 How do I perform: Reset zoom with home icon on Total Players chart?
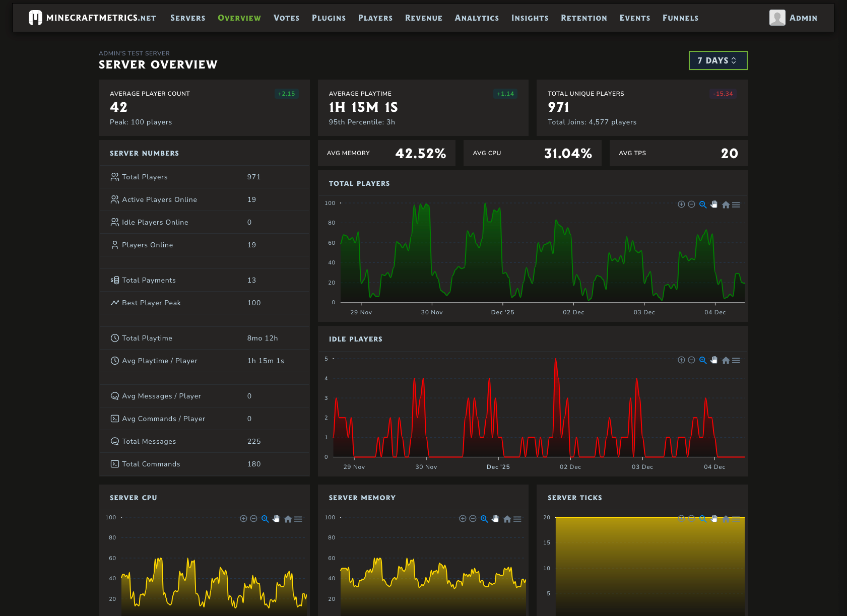pos(726,204)
